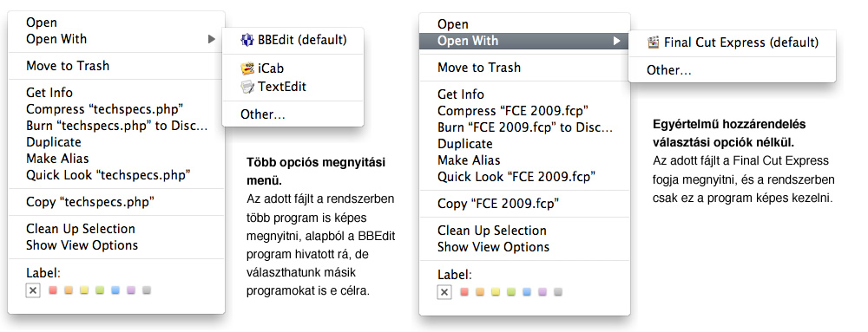Click Make Alias in right menu
The height and width of the screenshot is (332, 868).
pos(469,160)
